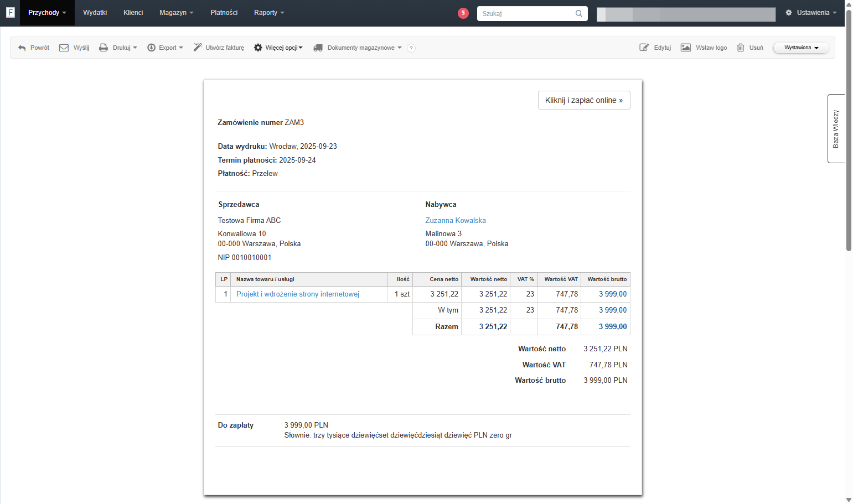Screen dimensions: 853x504
Task: Click the Edytuj pencil icon
Action: [x=644, y=48]
